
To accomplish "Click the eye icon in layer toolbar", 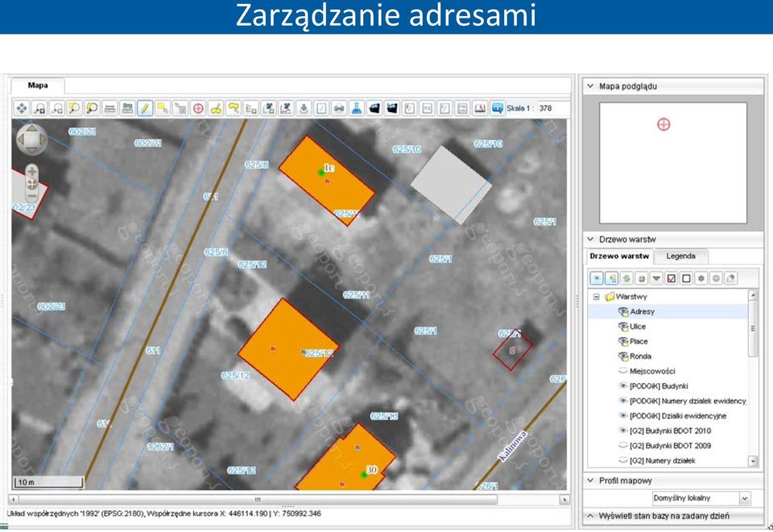I will [x=597, y=278].
